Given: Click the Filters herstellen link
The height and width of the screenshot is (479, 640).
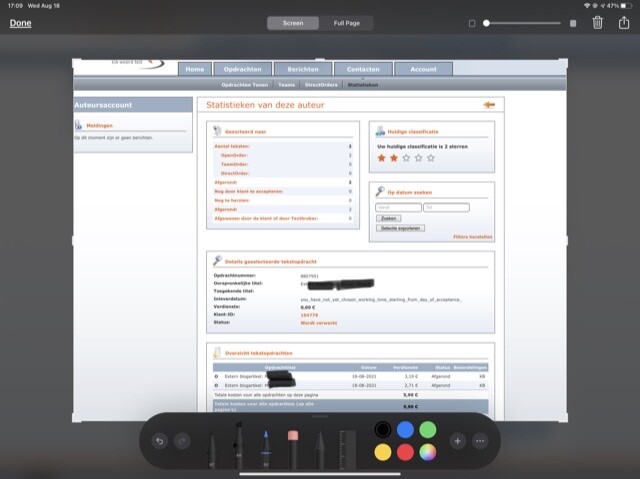Looking at the screenshot, I should pos(473,237).
